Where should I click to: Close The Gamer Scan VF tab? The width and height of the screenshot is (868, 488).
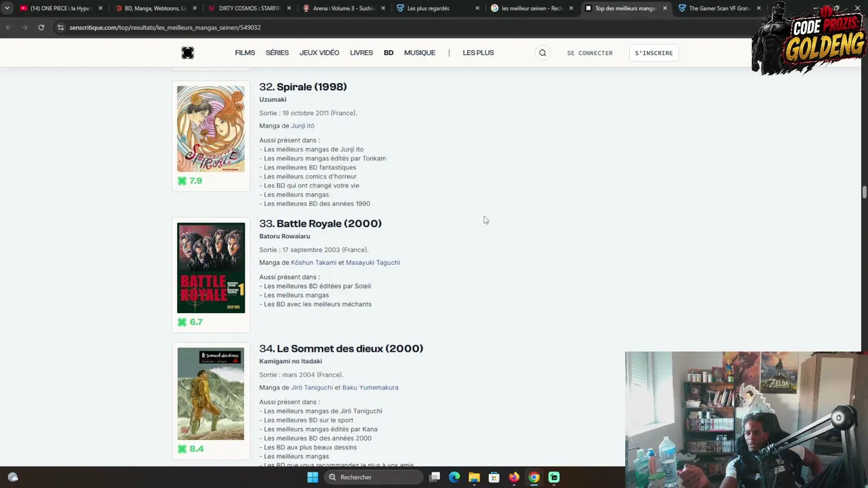tap(758, 8)
